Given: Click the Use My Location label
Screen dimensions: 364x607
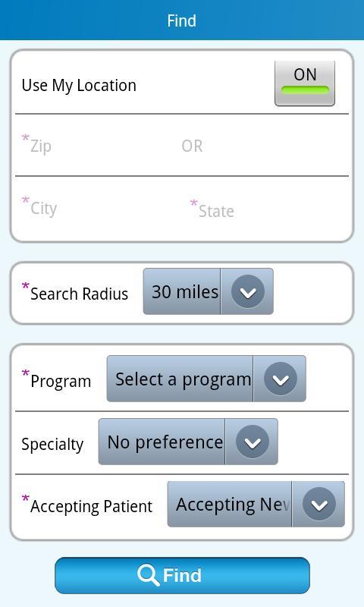Looking at the screenshot, I should 79,86.
